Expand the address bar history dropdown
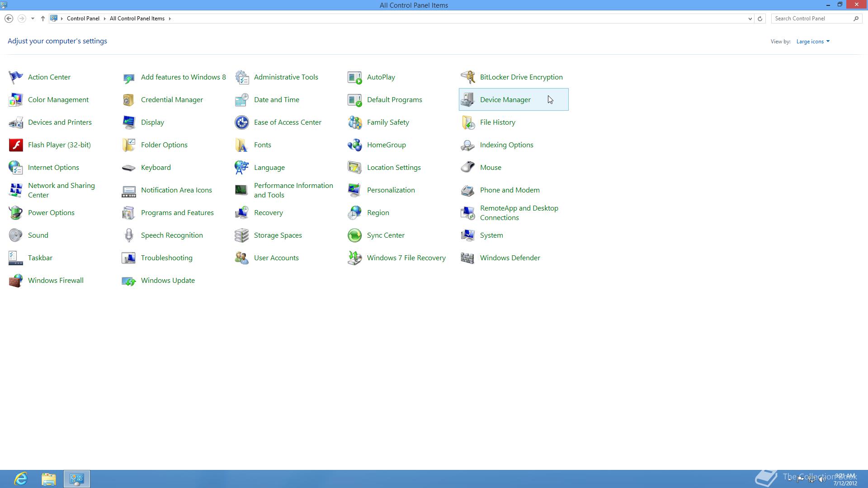The width and height of the screenshot is (868, 488). coord(750,19)
